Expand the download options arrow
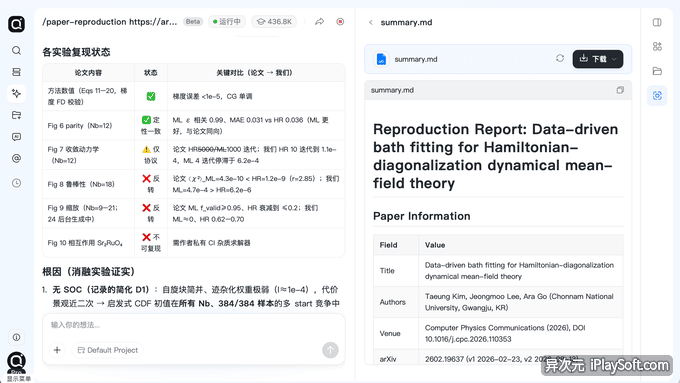The height and width of the screenshot is (383, 680). [615, 59]
